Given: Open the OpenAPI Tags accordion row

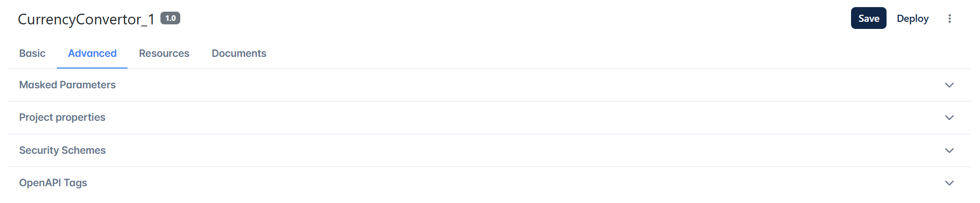Looking at the screenshot, I should pos(489,183).
